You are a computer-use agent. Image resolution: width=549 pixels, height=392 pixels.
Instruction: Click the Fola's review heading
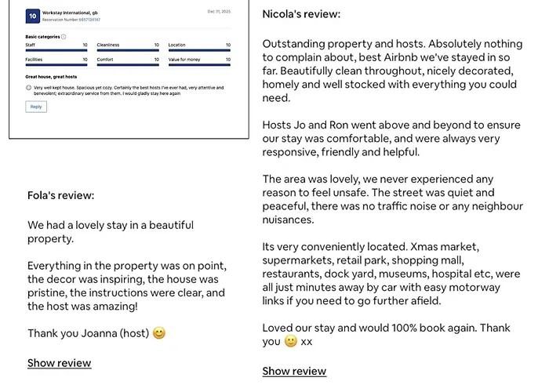(60, 195)
